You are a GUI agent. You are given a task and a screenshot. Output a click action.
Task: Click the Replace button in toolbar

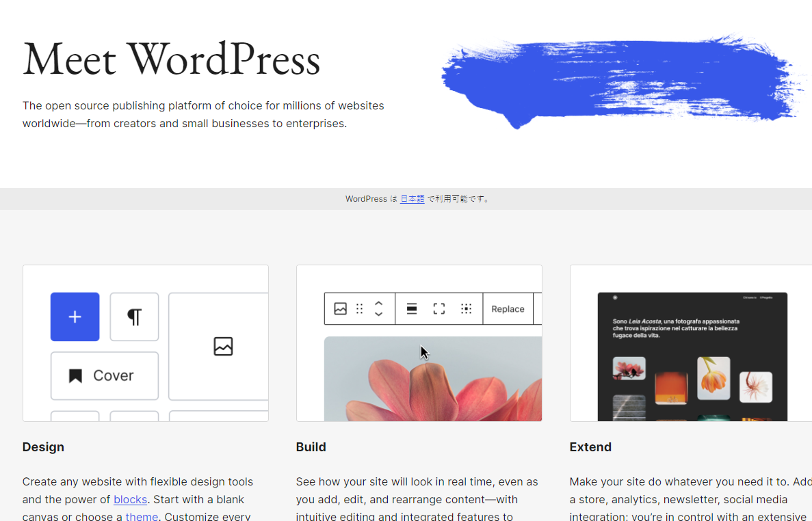point(508,309)
